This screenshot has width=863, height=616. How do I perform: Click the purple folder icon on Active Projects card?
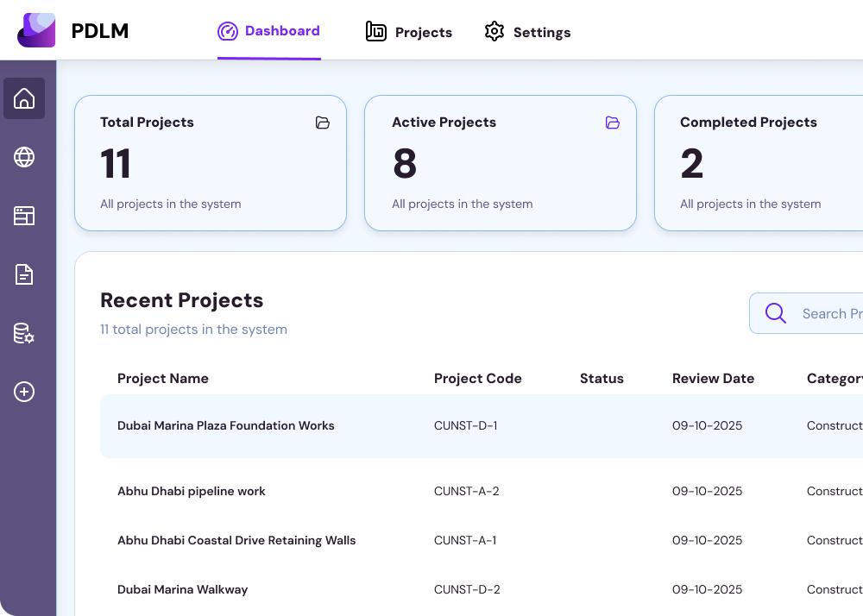(x=613, y=123)
